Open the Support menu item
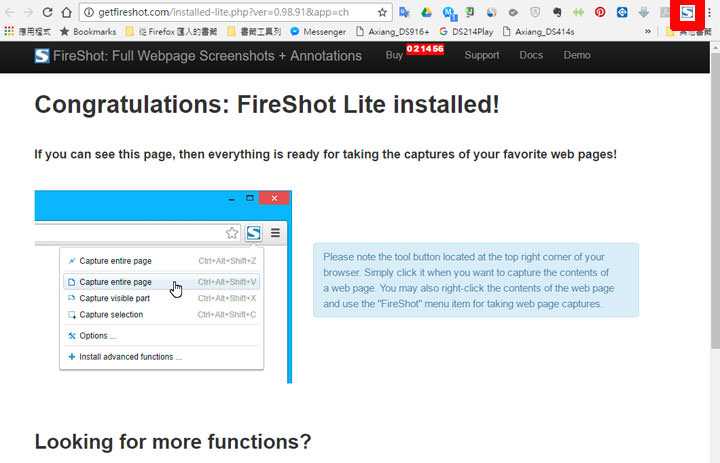The height and width of the screenshot is (463, 720). click(482, 55)
